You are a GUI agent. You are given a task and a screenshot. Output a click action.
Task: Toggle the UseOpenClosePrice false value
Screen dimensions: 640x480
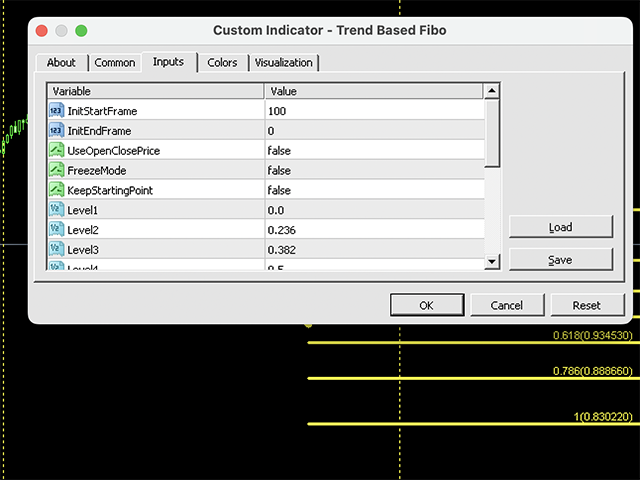(x=279, y=151)
